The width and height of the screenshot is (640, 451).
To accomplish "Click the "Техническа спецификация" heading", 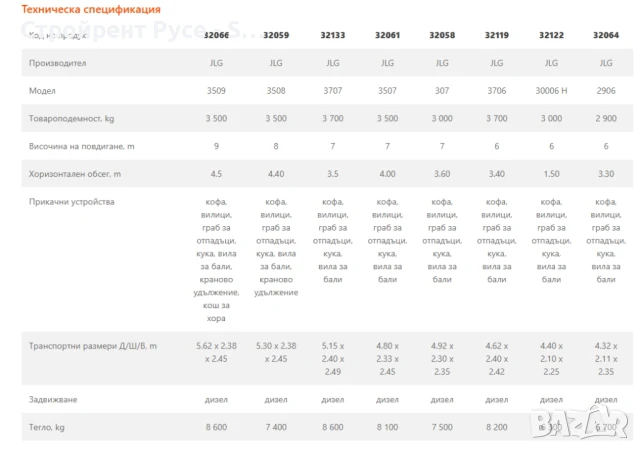I will 91,9.
